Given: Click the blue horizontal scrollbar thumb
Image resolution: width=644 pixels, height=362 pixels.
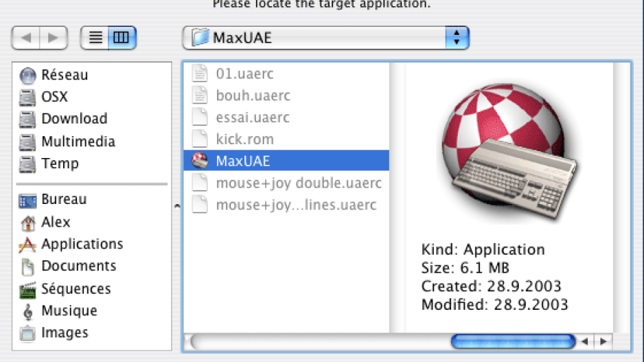Looking at the screenshot, I should pyautogui.click(x=513, y=341).
